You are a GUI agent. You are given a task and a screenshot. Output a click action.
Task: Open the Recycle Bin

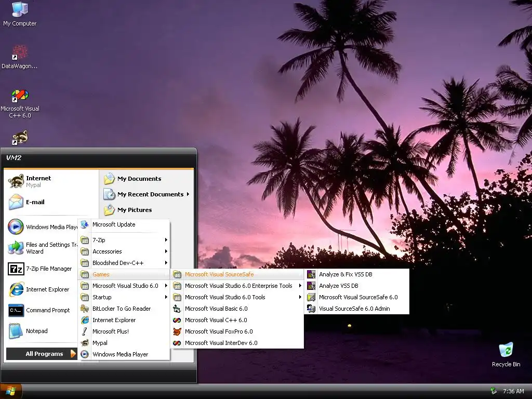[x=506, y=354]
